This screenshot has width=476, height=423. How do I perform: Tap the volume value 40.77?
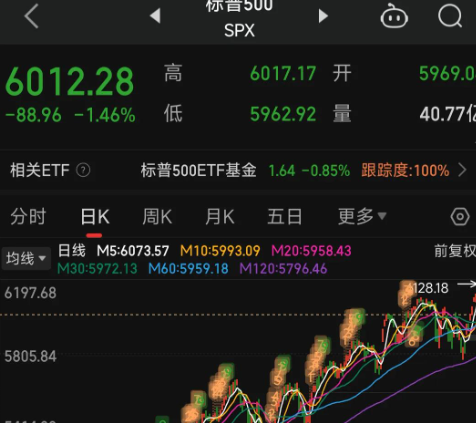click(448, 114)
